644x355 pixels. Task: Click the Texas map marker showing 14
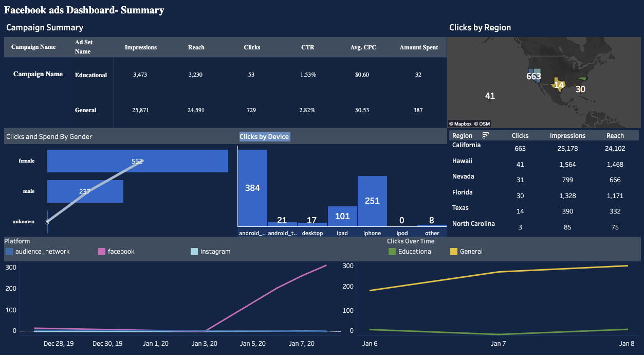coord(559,84)
